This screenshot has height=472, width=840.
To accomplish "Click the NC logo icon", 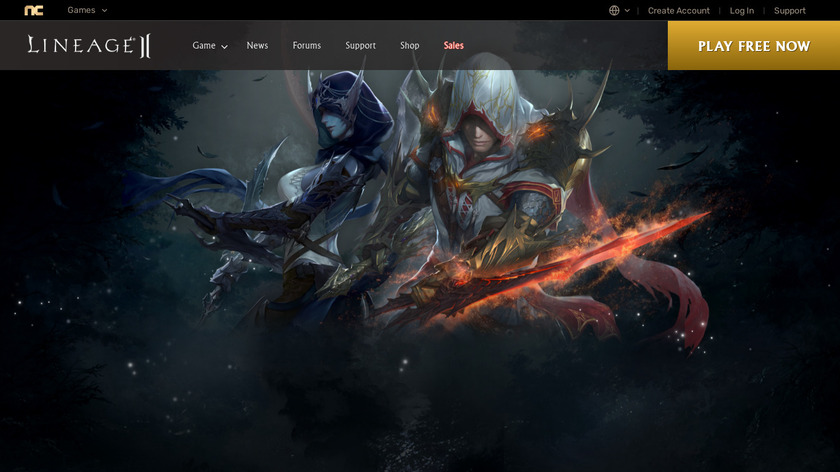I will point(34,10).
